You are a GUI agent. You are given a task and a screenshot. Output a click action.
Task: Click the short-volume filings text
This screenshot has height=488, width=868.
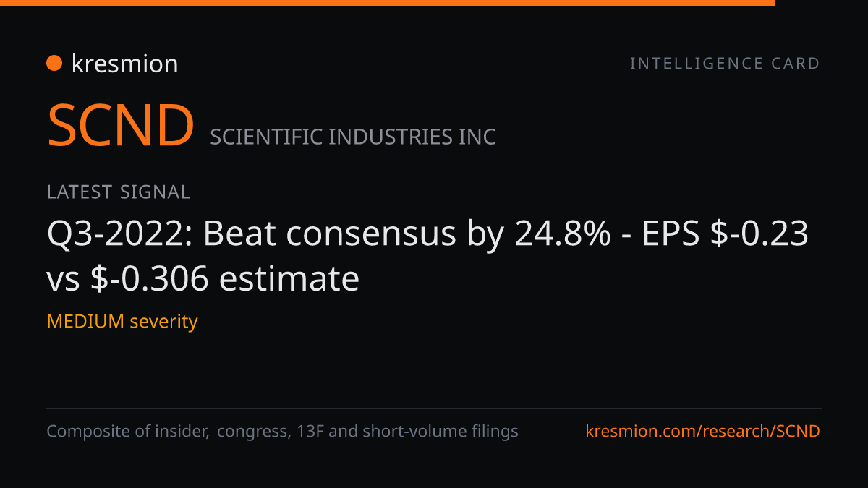441,432
